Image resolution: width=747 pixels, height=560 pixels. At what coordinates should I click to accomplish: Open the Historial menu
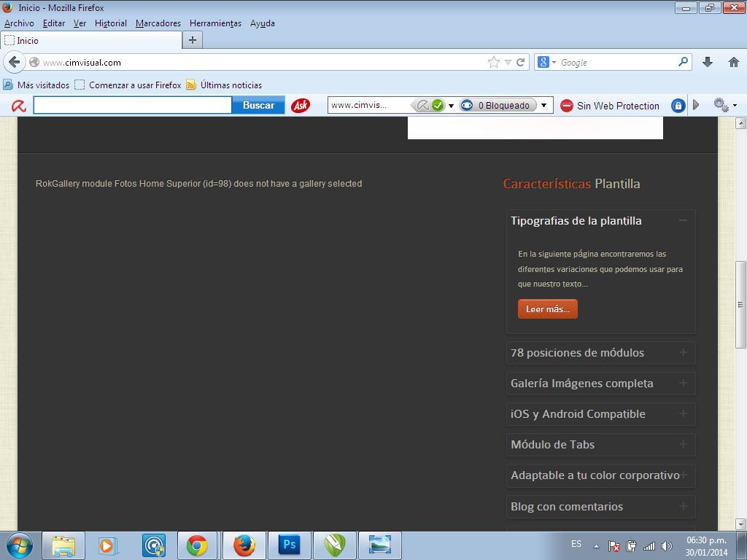click(111, 23)
